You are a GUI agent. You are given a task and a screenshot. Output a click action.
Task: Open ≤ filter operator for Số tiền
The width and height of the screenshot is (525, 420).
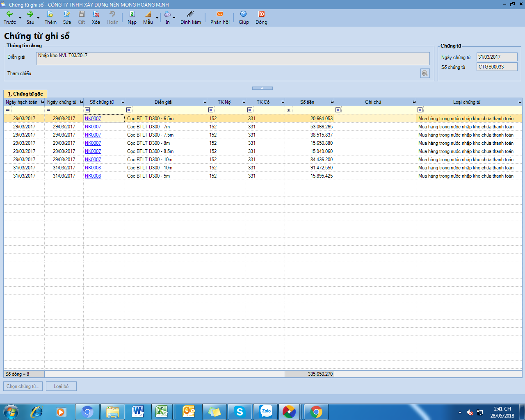coord(289,110)
